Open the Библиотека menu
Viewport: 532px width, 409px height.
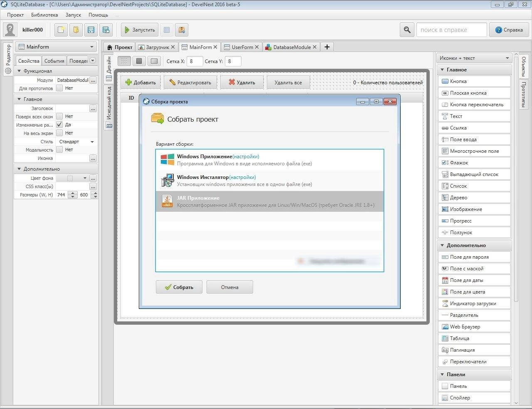[x=44, y=15]
